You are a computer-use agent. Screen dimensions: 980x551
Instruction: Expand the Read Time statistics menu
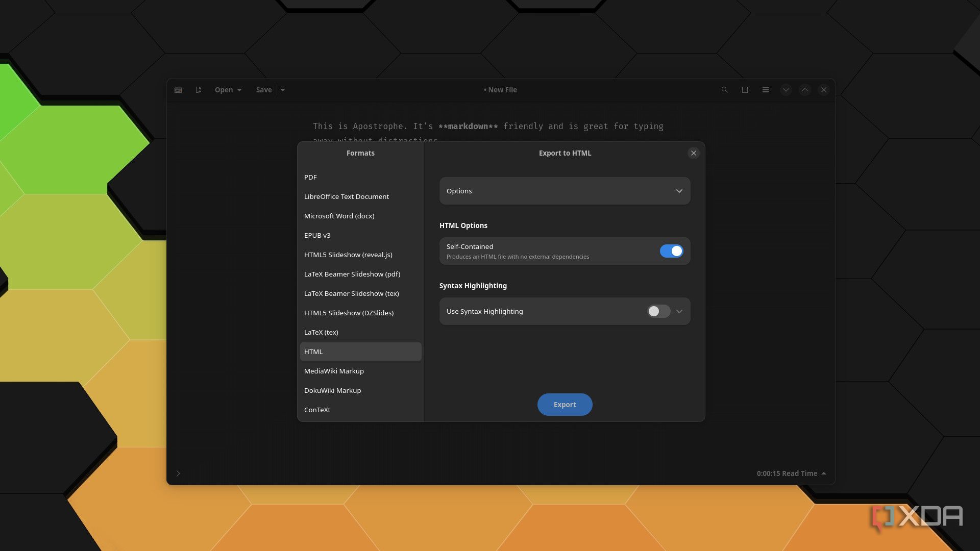click(792, 473)
